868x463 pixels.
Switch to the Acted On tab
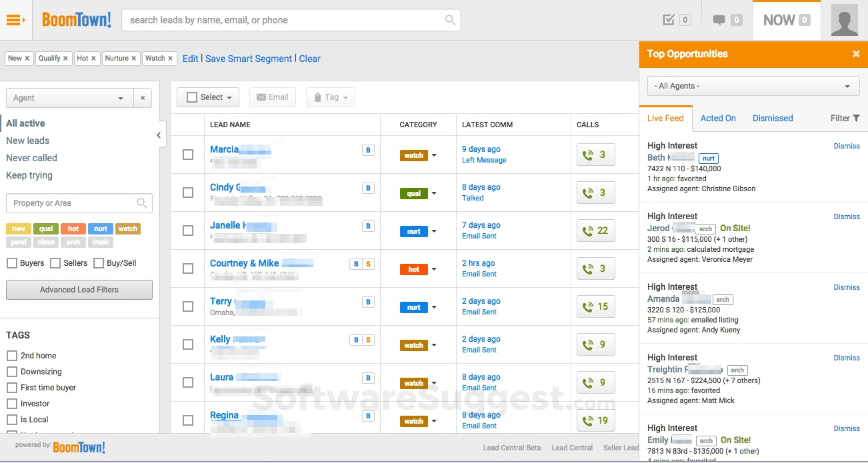click(718, 118)
